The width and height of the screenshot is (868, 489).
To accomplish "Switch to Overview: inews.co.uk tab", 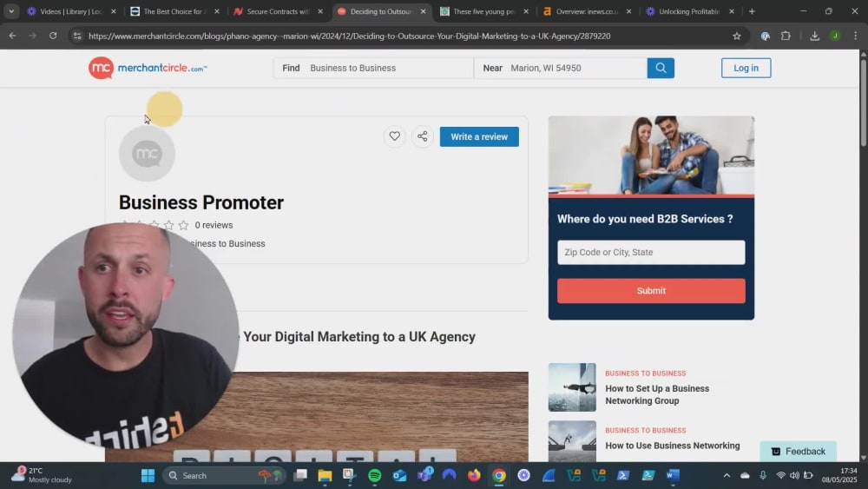I will [586, 11].
